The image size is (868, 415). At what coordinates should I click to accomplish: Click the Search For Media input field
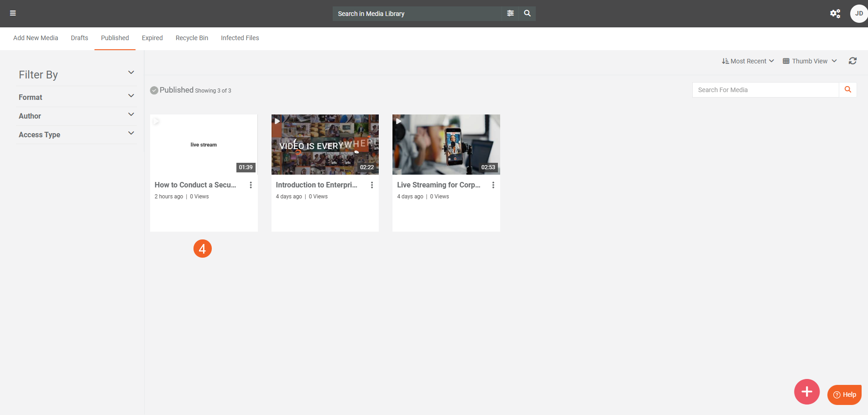(765, 90)
